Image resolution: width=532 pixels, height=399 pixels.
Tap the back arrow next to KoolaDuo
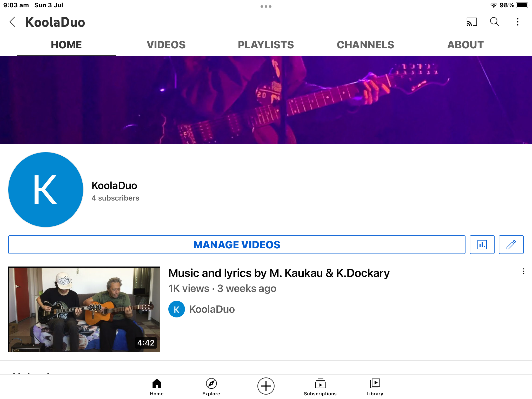click(x=12, y=22)
